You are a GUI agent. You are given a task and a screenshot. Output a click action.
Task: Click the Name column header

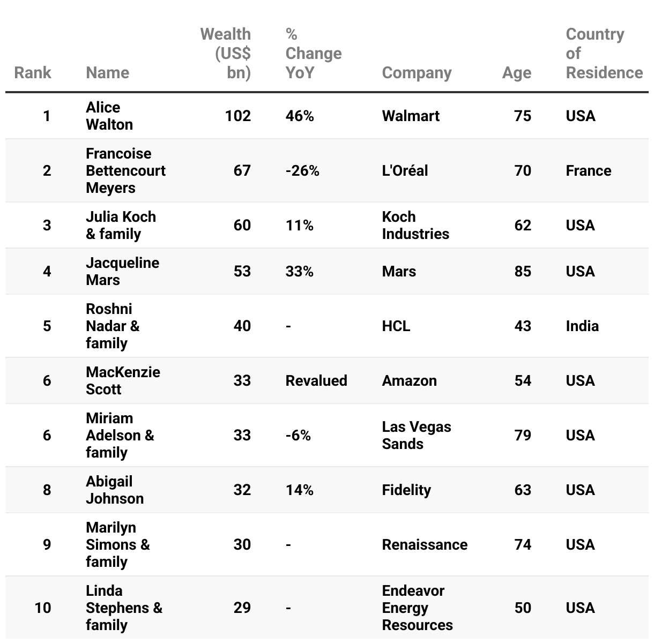(107, 72)
